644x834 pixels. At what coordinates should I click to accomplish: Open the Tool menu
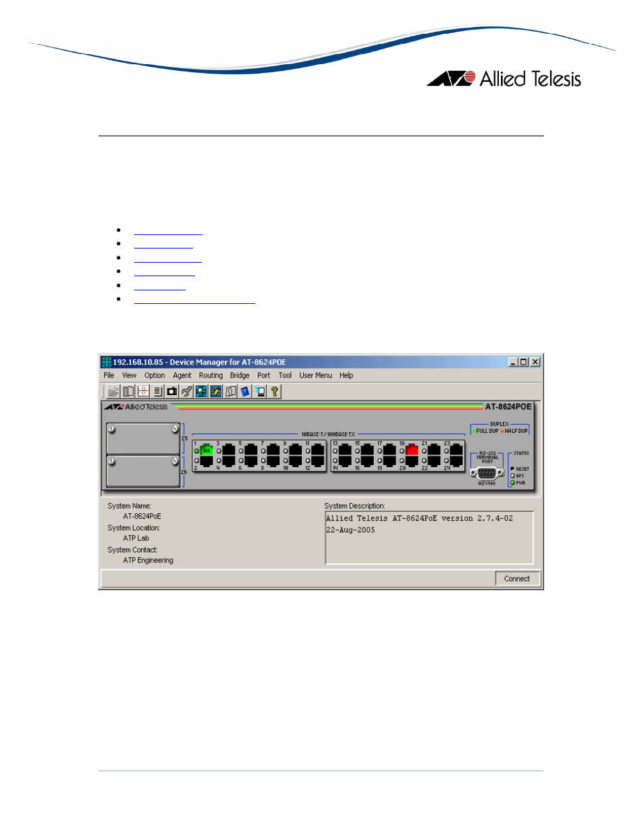(285, 375)
